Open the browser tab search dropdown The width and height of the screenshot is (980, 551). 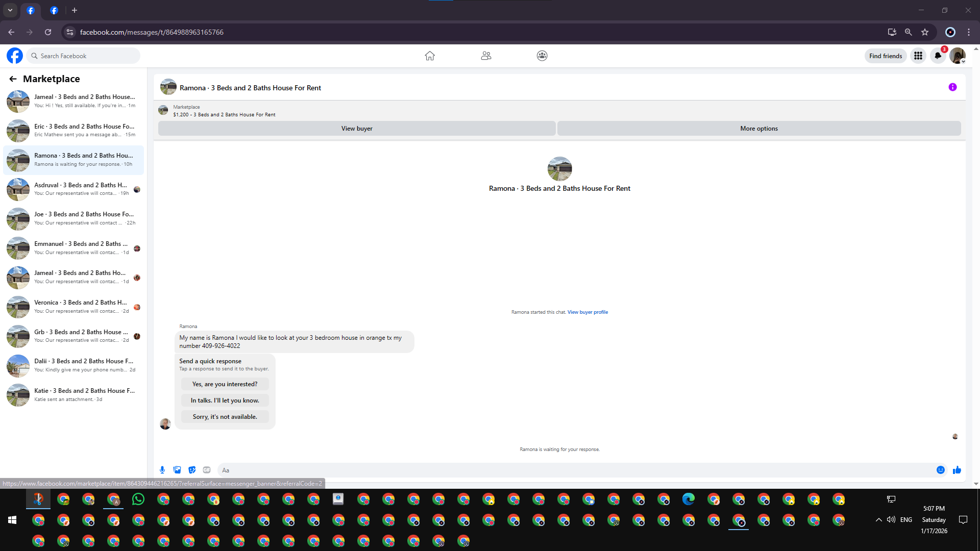[10, 10]
